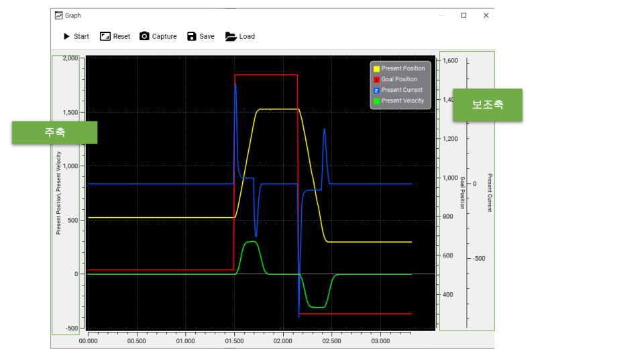Viewport: 644px width, 362px height.
Task: Click yellow Present Position legend swatch
Action: (x=376, y=69)
